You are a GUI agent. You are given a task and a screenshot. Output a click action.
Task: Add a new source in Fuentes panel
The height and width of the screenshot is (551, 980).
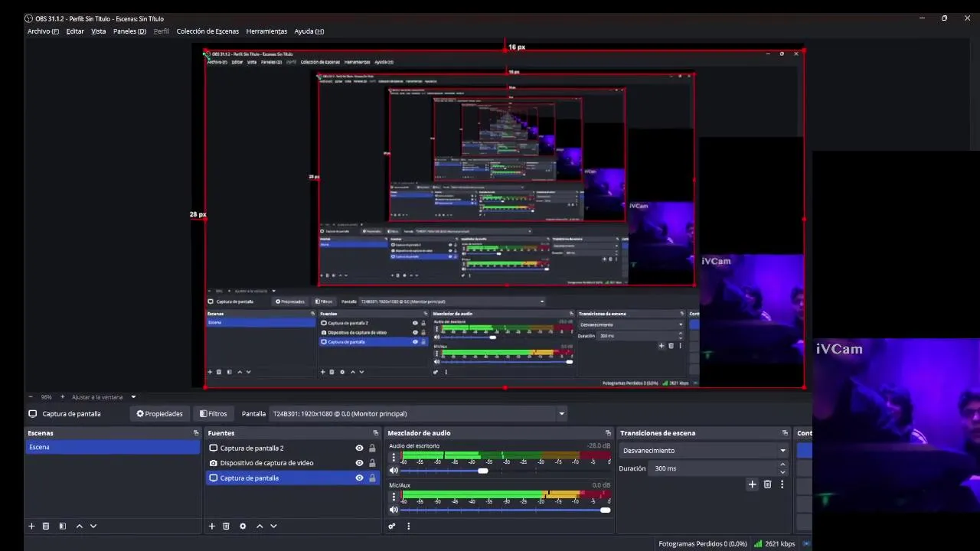(212, 526)
